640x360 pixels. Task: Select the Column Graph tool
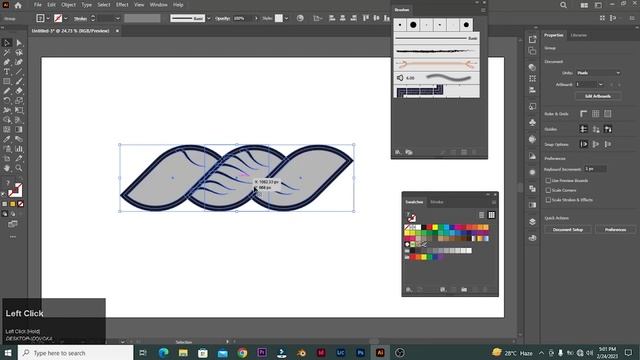click(x=19, y=149)
